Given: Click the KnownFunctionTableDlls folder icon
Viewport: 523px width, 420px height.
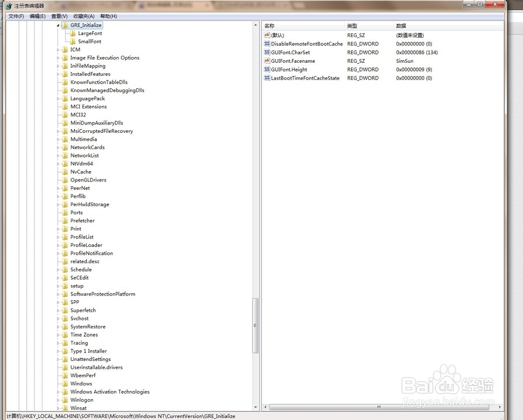Looking at the screenshot, I should pyautogui.click(x=65, y=82).
